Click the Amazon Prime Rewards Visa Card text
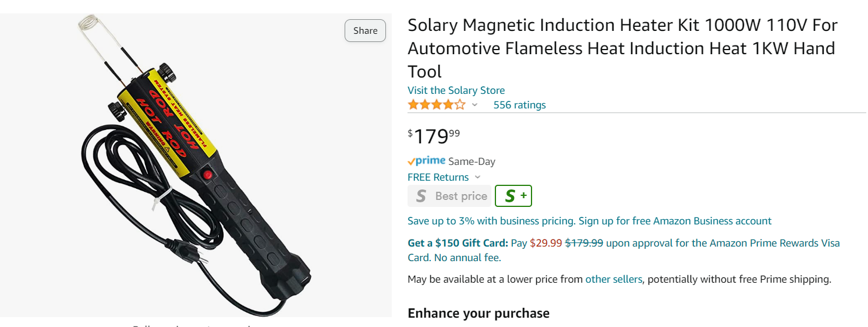The height and width of the screenshot is (327, 868). point(766,243)
